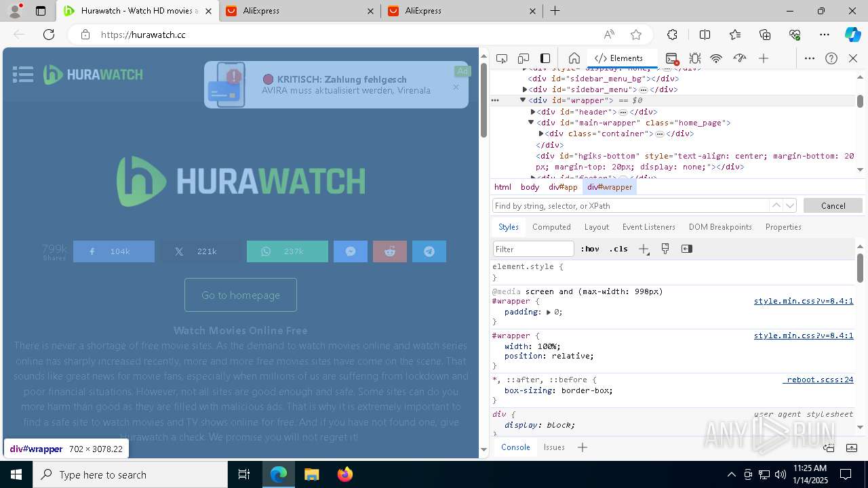Open File Explorer from the taskbar
Viewport: 868px width, 488px height.
pyautogui.click(x=312, y=474)
